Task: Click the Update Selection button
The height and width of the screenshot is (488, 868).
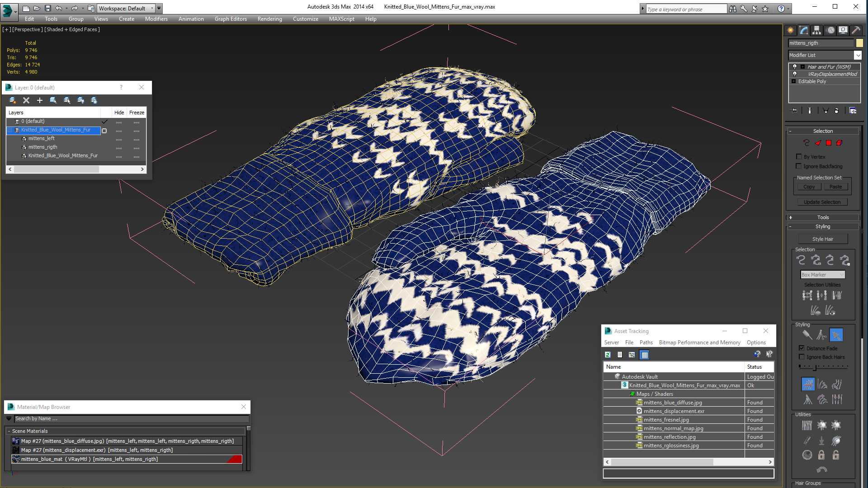Action: [823, 202]
